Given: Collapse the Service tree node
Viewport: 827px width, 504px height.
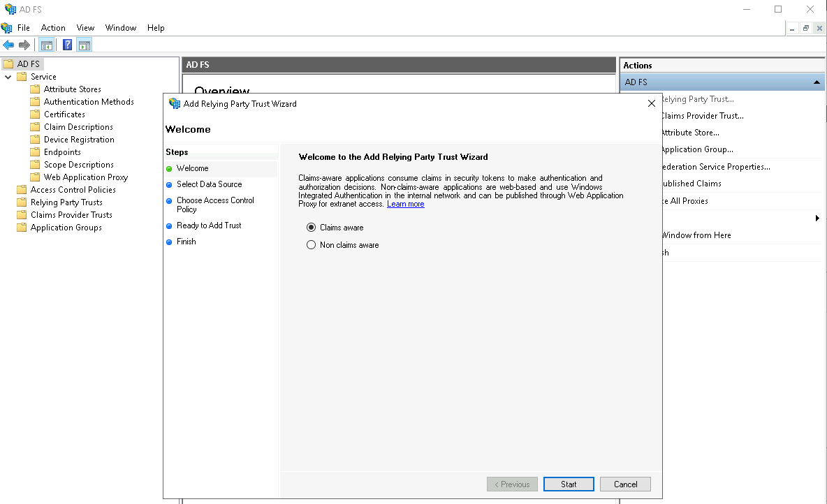Looking at the screenshot, I should 8,77.
